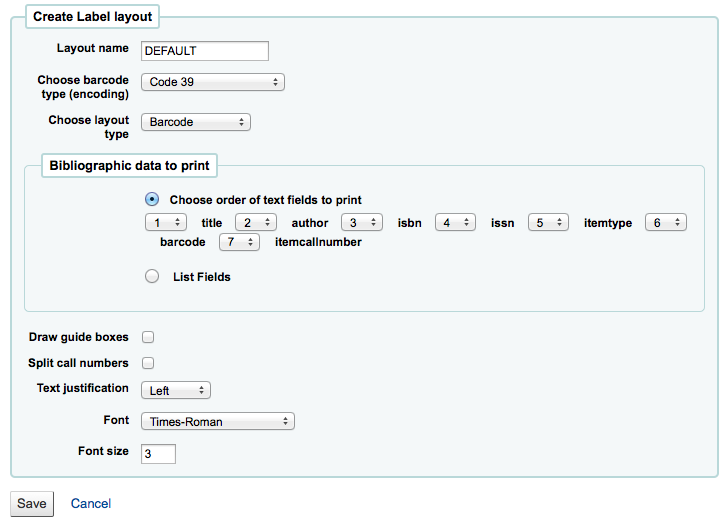The image size is (723, 523).
Task: Open the itemtype order dropdown showing 5
Action: pyautogui.click(x=548, y=223)
